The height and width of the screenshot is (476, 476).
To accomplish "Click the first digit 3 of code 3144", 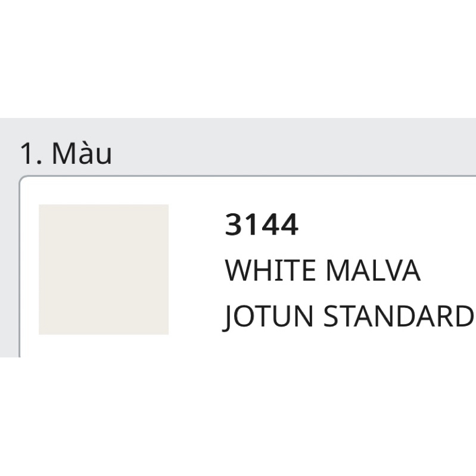I will click(x=234, y=226).
